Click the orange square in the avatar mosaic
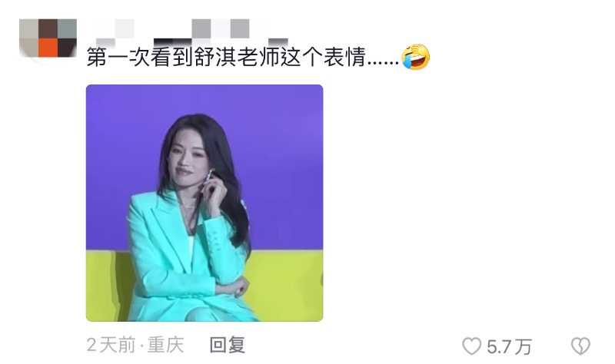The width and height of the screenshot is (615, 364). [x=48, y=48]
